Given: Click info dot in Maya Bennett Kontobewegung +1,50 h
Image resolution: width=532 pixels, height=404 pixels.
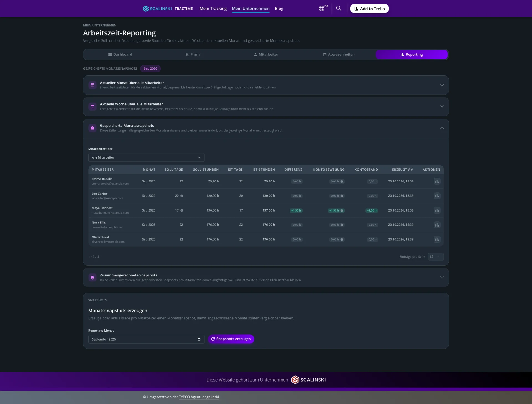Looking at the screenshot, I should click(342, 210).
